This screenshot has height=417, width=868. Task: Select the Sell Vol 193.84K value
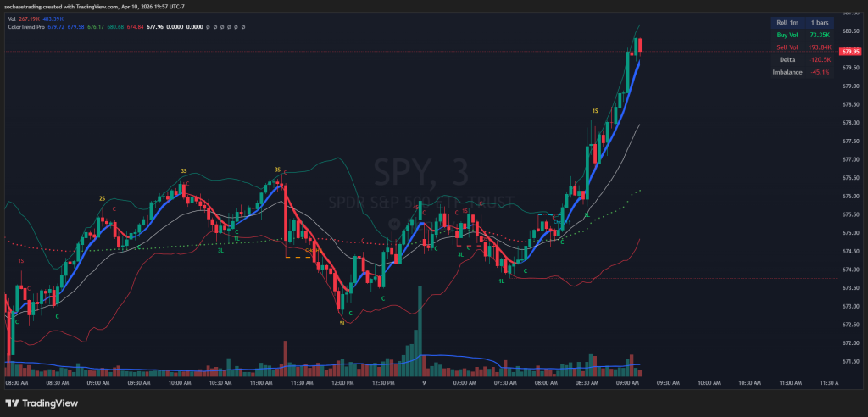(819, 47)
